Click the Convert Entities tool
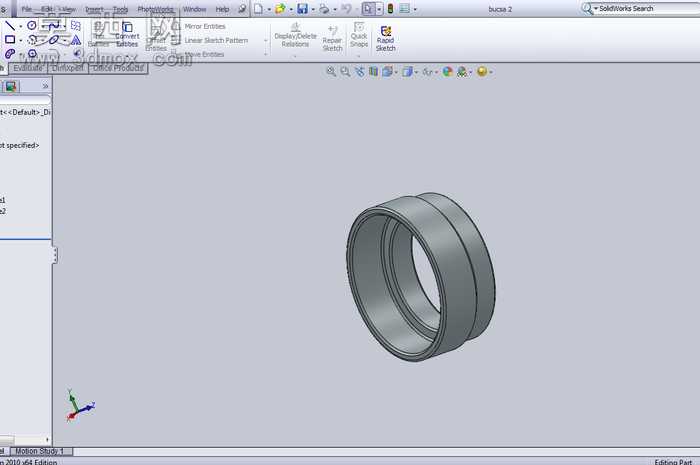This screenshot has height=465, width=700. click(x=127, y=34)
